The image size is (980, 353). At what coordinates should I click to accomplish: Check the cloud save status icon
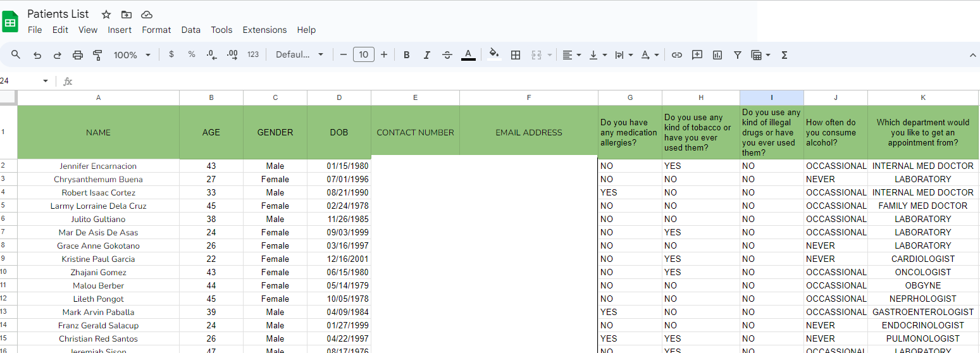tap(147, 15)
